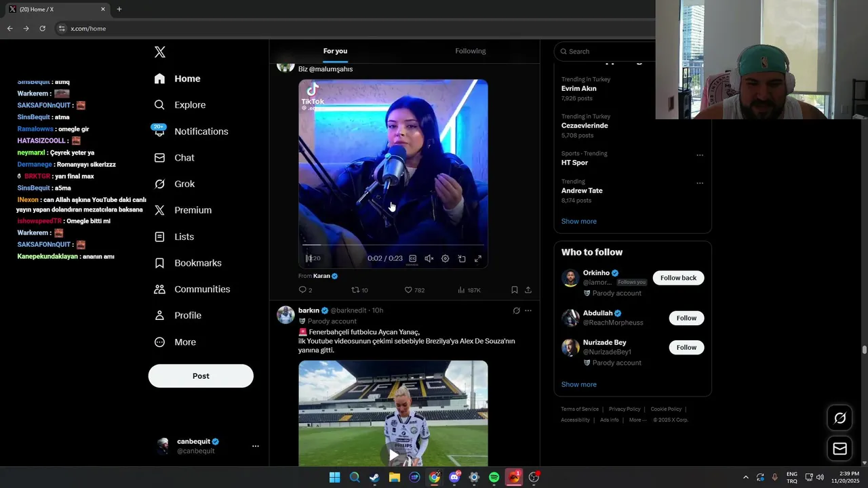Toggle picture-in-picture for the video
Image resolution: width=868 pixels, height=488 pixels.
coord(462,258)
